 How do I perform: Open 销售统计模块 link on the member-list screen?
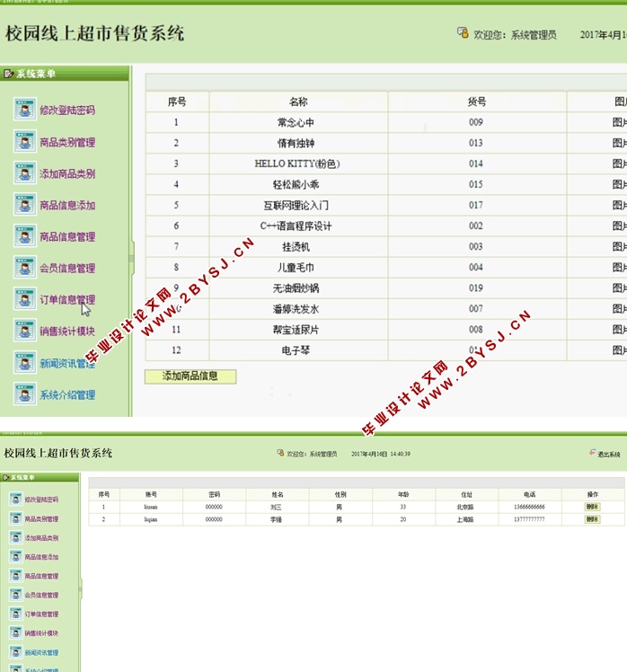(41, 633)
